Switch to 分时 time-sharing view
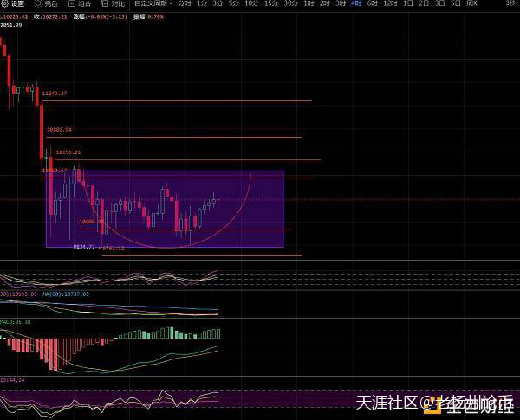The width and height of the screenshot is (520, 420). (x=185, y=3)
